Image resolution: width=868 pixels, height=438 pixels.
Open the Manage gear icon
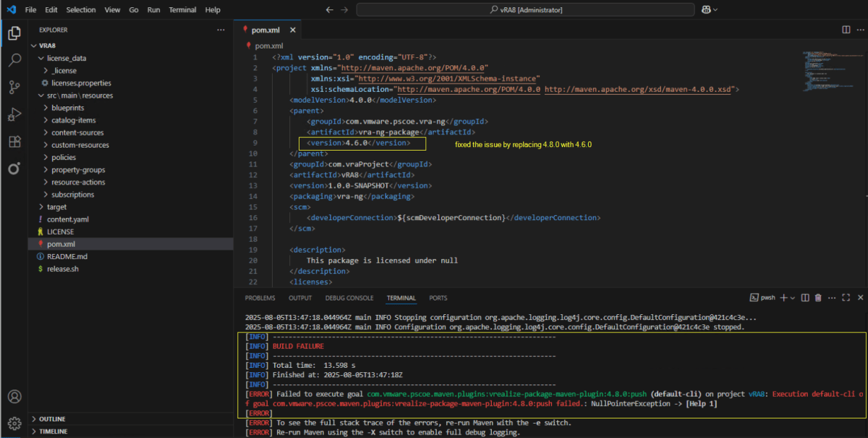(14, 423)
